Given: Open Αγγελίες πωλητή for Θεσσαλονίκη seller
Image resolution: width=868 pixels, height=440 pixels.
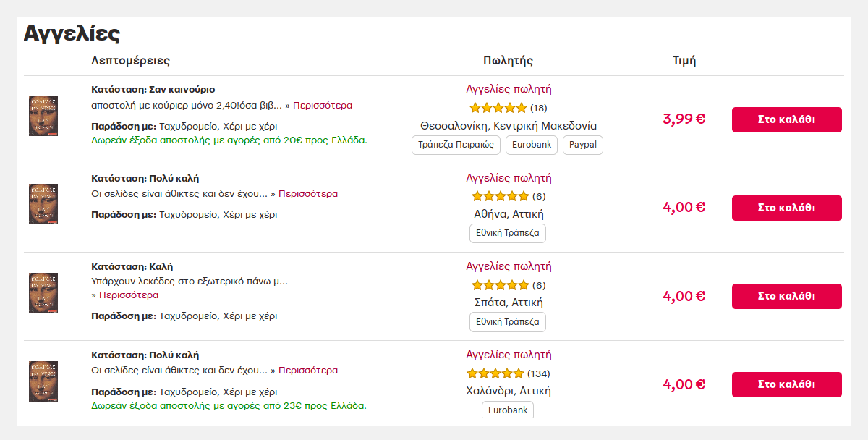Looking at the screenshot, I should 509,89.
